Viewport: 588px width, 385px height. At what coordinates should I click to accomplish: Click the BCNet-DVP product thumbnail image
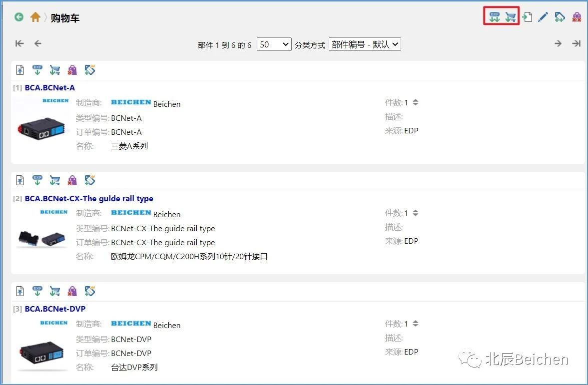click(x=42, y=350)
